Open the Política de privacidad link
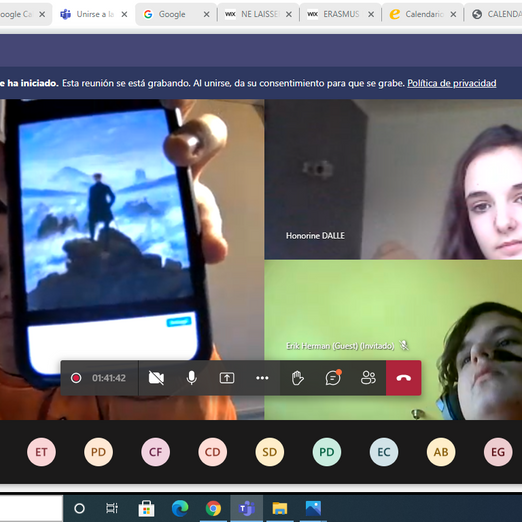This screenshot has width=522, height=522. [452, 83]
